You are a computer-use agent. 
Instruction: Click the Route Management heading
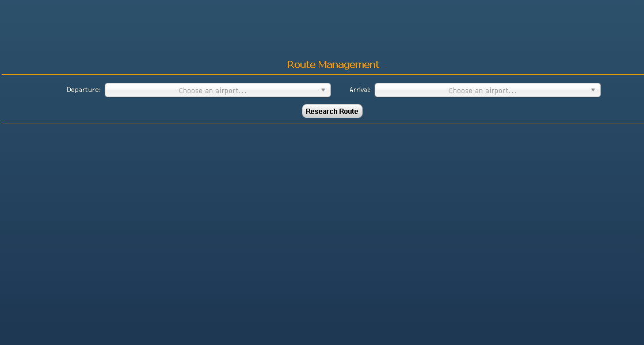[x=333, y=64]
